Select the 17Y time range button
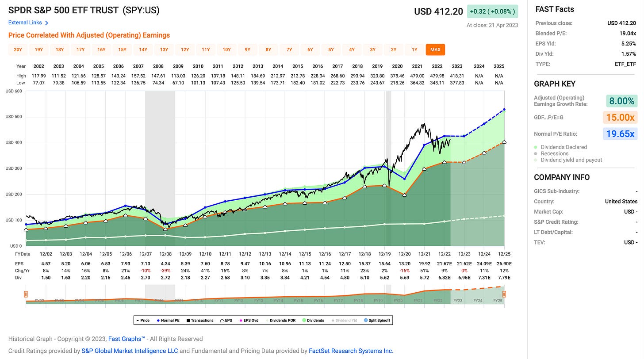 (80, 50)
